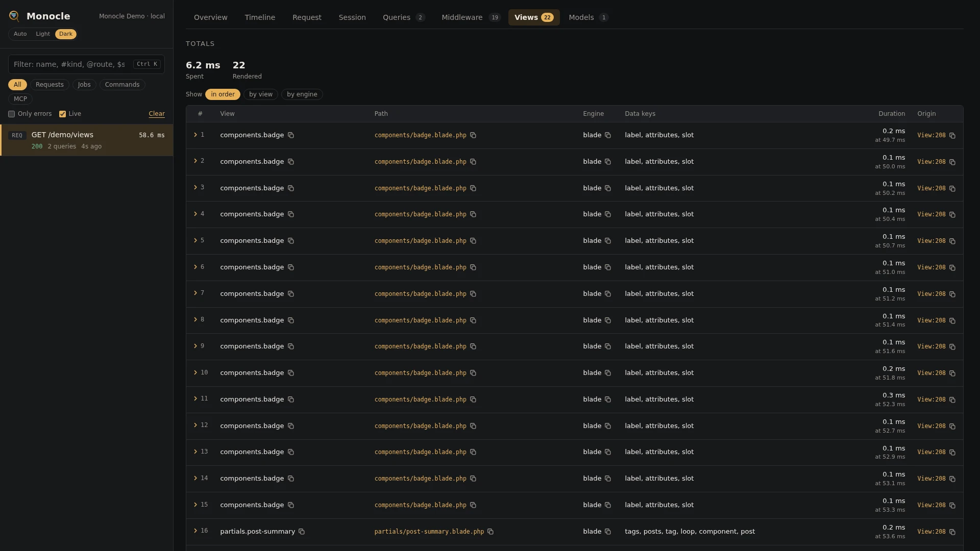This screenshot has height=551, width=980.
Task: Open the Timeline tab
Action: (x=260, y=17)
